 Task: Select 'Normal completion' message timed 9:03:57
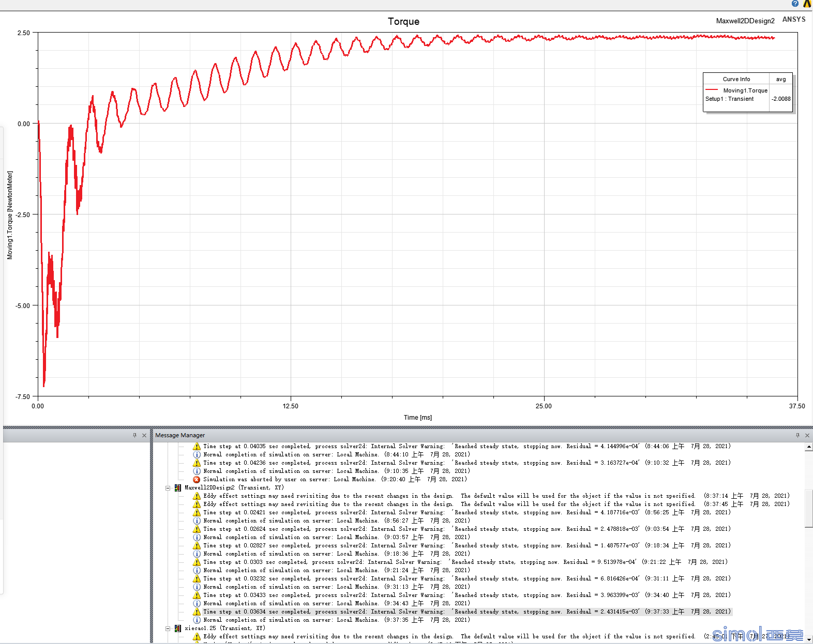pos(336,537)
